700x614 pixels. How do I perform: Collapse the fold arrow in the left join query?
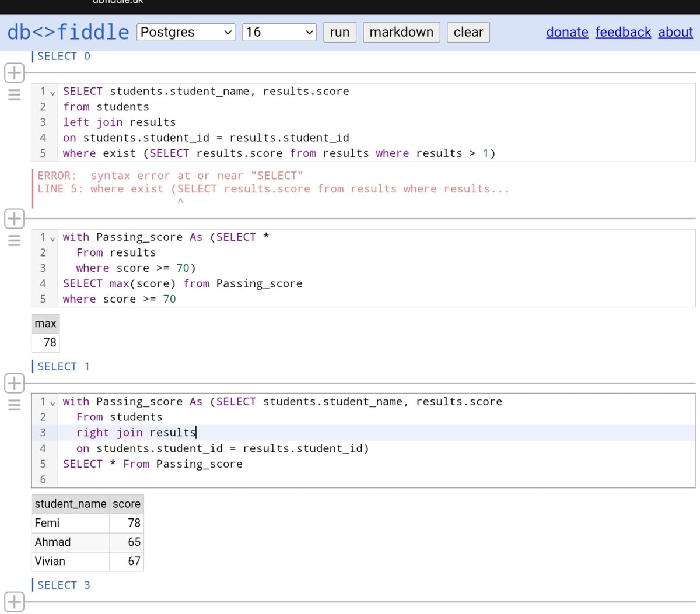(x=52, y=93)
